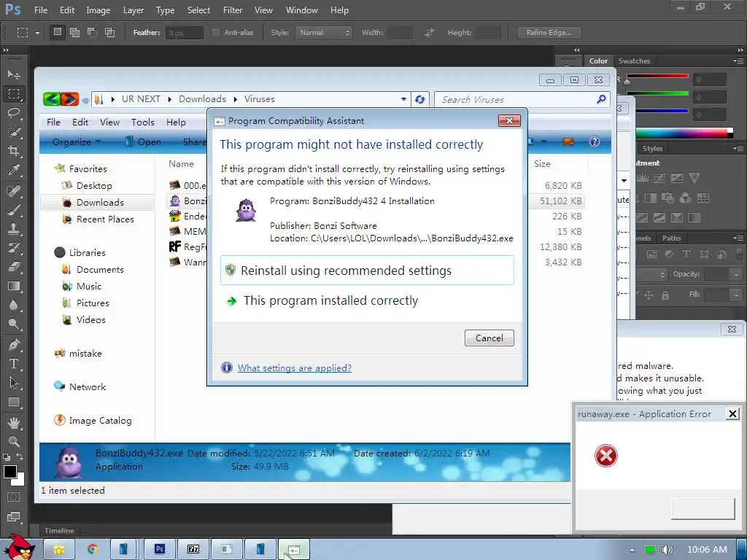Image resolution: width=747 pixels, height=560 pixels.
Task: Activate the Horizontal Type tool
Action: [x=14, y=364]
